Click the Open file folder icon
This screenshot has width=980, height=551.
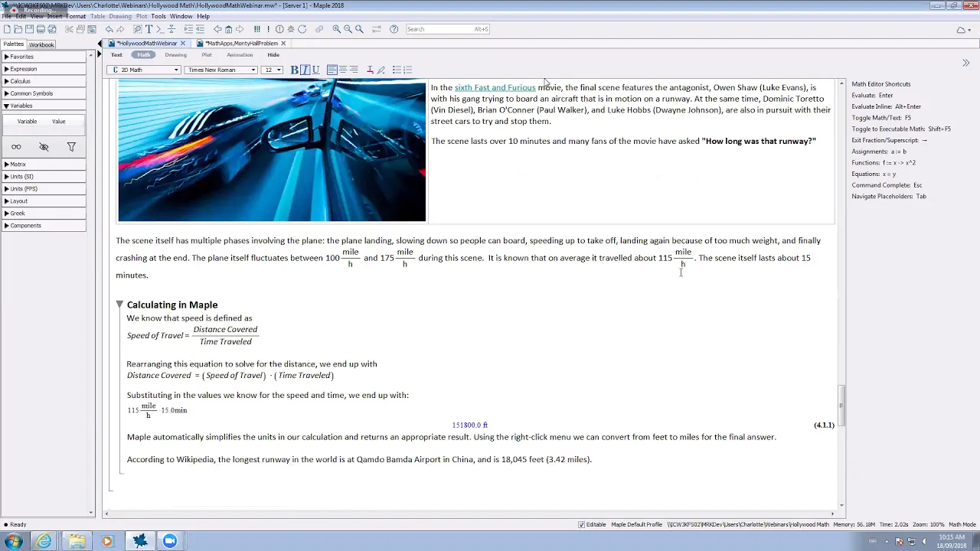(x=18, y=29)
